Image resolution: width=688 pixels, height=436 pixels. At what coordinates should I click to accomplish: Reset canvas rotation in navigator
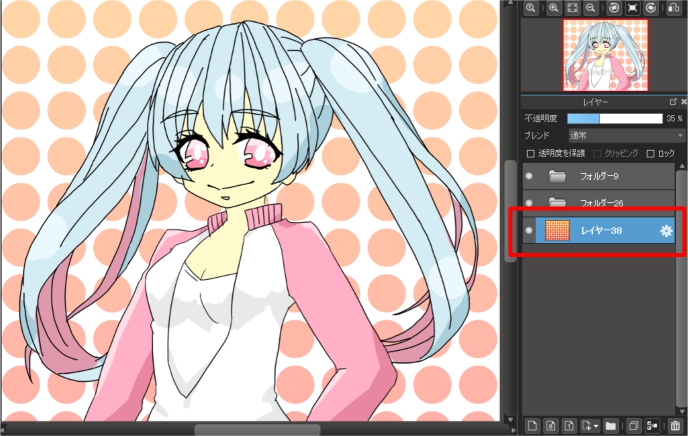(632, 7)
